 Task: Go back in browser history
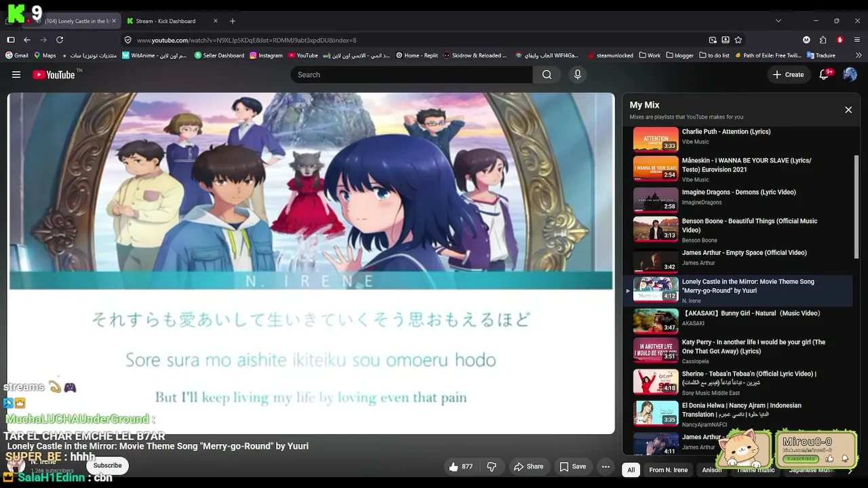(x=27, y=40)
